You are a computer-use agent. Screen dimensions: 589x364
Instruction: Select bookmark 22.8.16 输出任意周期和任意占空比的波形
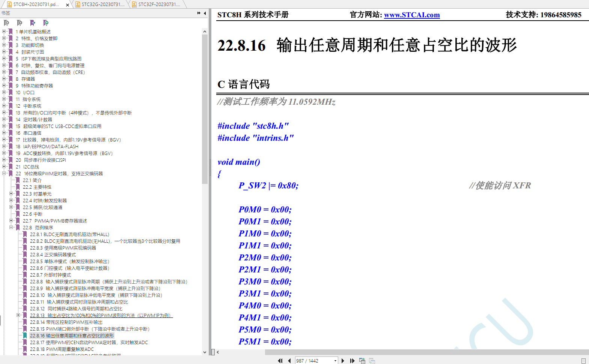point(72,335)
